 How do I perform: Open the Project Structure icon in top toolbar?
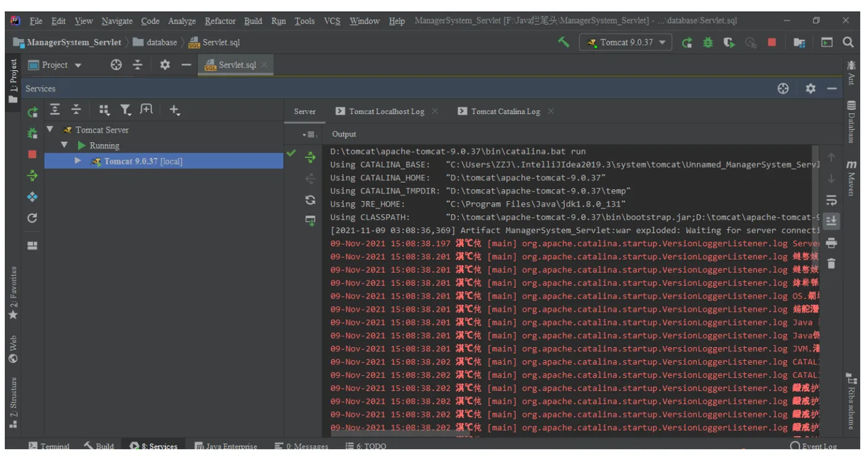tap(799, 42)
